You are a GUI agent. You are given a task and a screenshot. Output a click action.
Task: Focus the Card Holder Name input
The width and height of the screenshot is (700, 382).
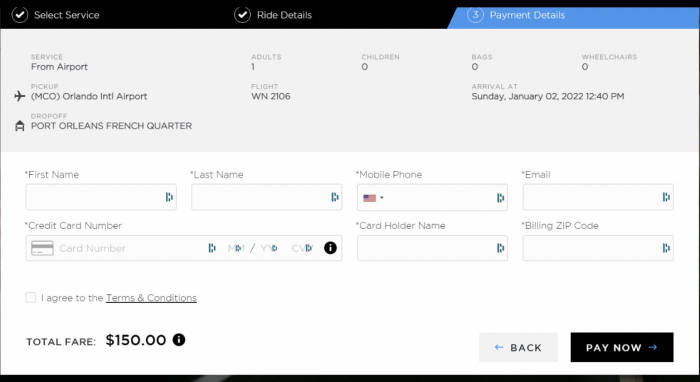(432, 248)
